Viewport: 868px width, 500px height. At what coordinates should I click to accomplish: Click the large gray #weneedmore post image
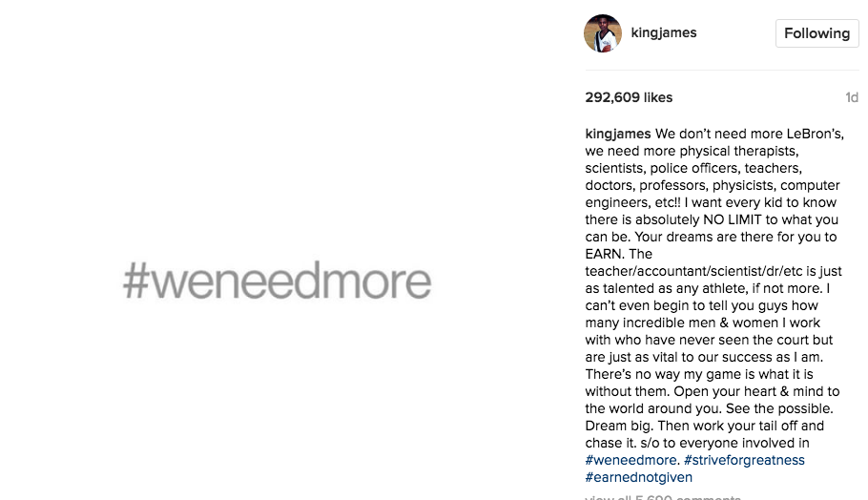[x=277, y=282]
